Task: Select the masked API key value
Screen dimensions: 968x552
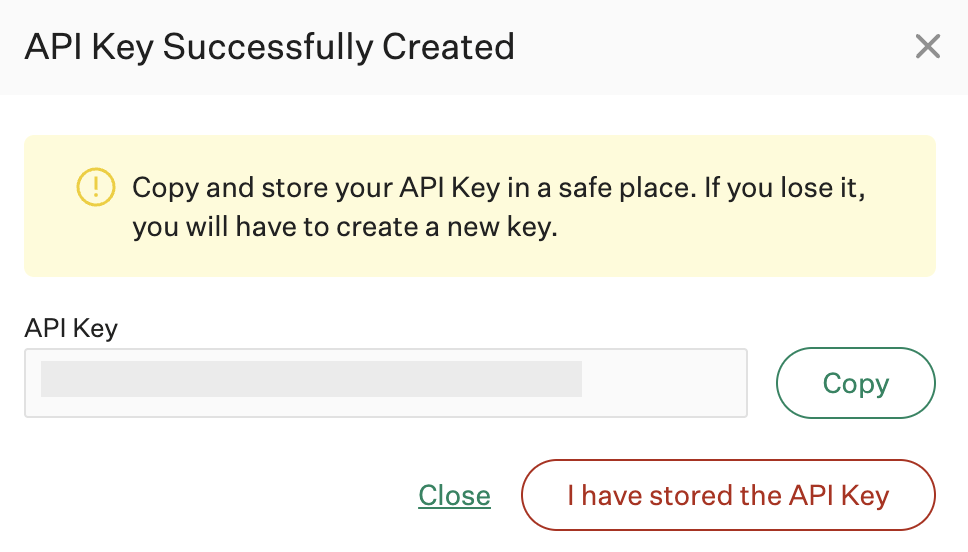Action: coord(311,380)
